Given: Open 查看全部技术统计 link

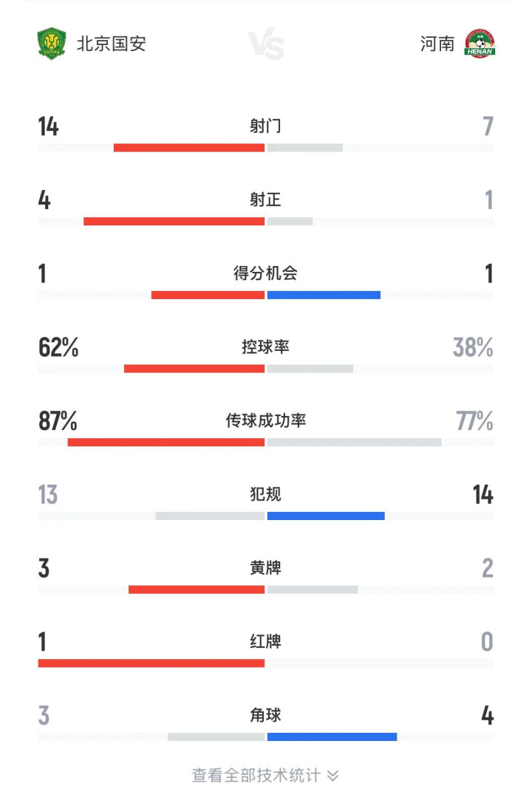Looking at the screenshot, I should (x=256, y=775).
